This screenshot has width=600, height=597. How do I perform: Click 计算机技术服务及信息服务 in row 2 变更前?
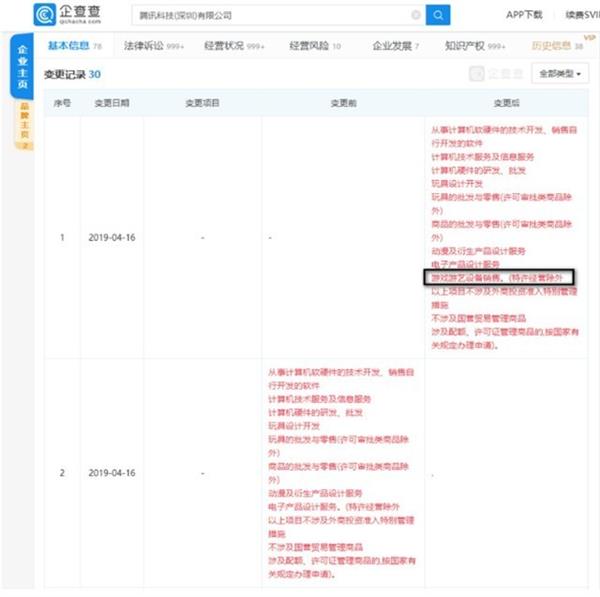tap(320, 399)
